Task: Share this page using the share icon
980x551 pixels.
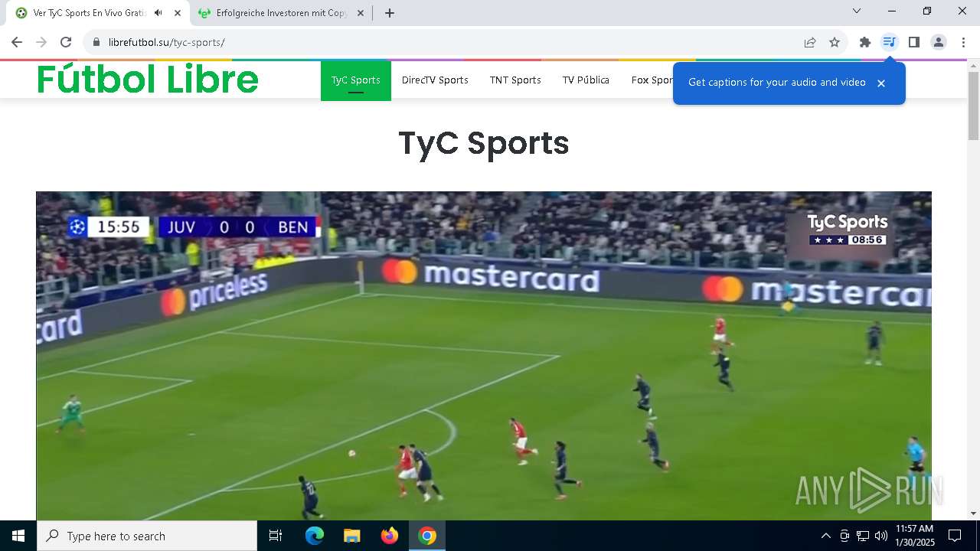Action: click(810, 42)
